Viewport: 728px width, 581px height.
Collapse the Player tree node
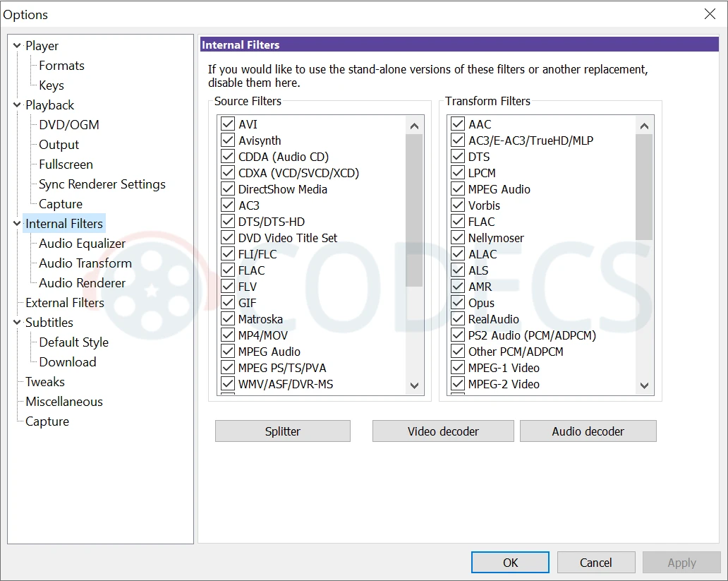point(17,46)
